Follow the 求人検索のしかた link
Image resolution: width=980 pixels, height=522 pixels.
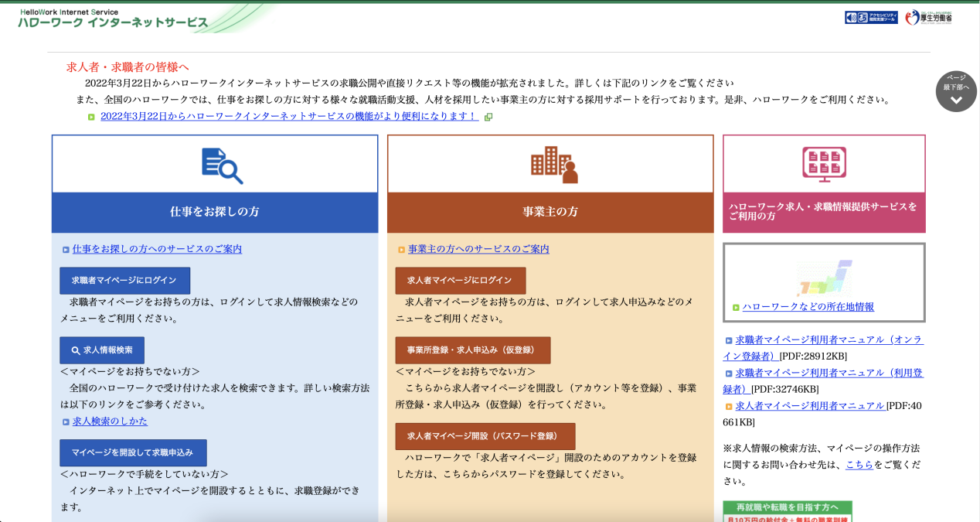tap(110, 421)
